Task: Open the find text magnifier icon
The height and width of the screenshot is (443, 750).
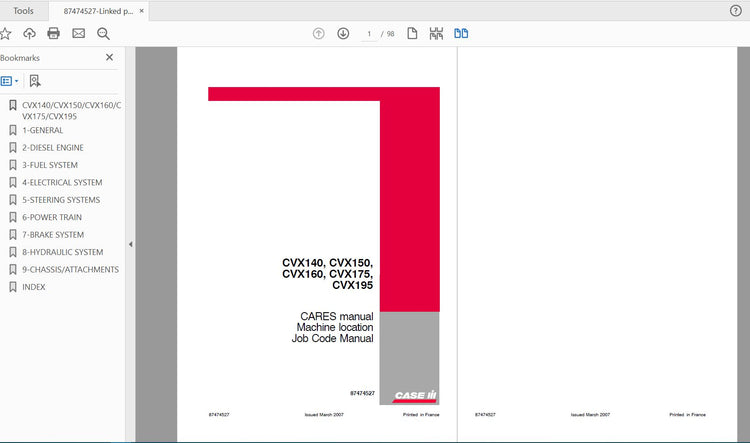Action: (x=103, y=33)
